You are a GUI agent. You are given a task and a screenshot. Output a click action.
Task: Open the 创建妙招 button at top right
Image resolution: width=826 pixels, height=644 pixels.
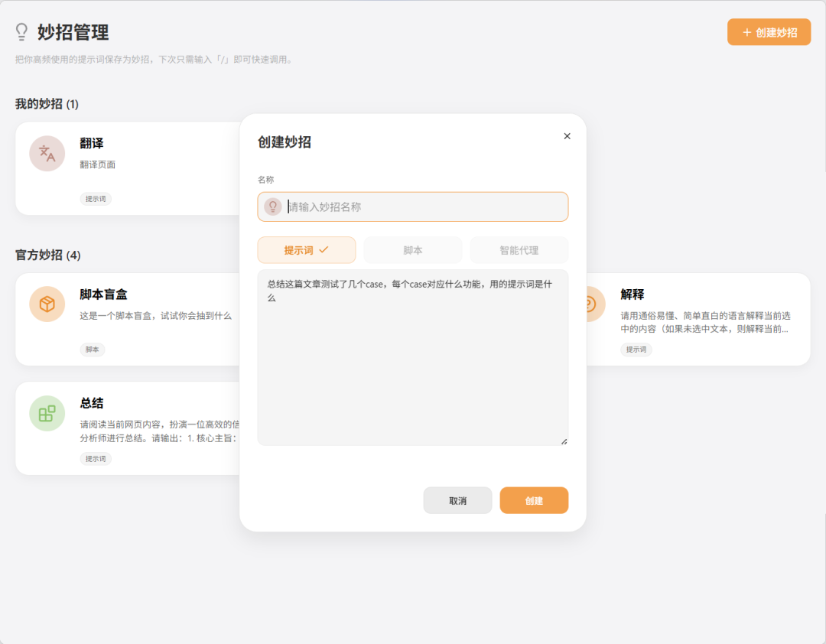[769, 32]
